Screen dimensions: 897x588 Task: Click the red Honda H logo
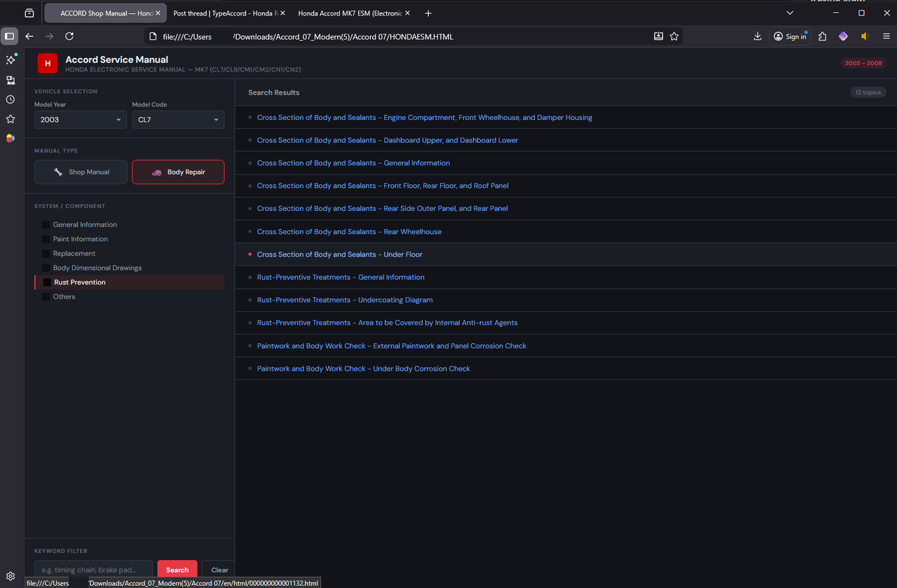[48, 63]
